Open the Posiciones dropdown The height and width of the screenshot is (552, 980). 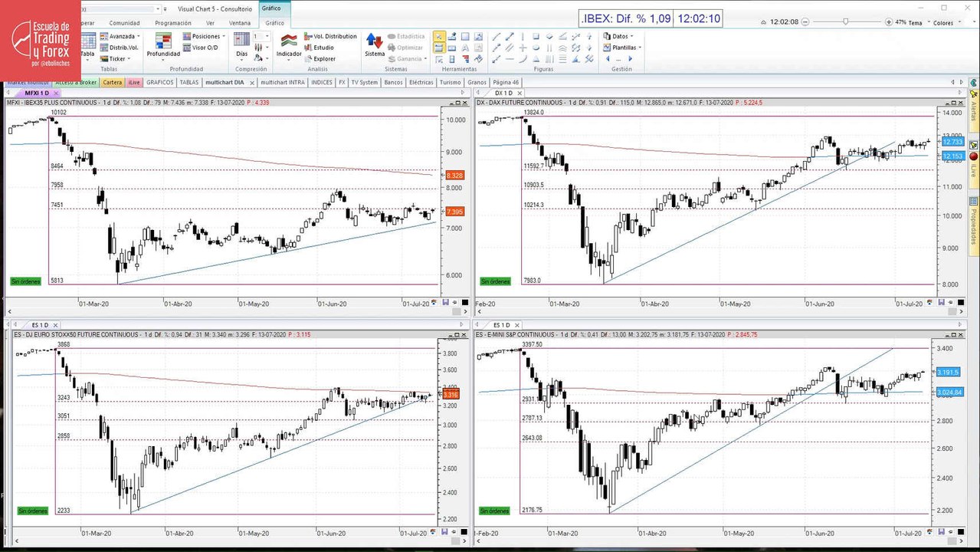204,36
